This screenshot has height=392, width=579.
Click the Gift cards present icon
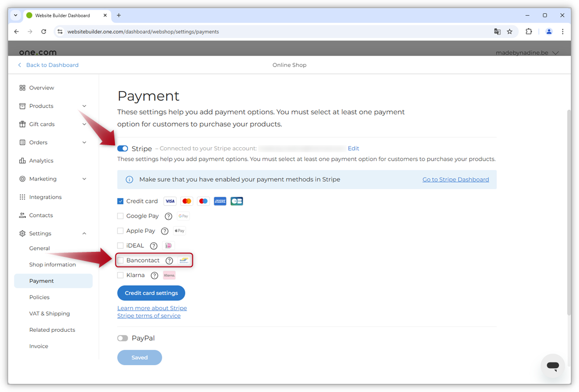tap(23, 124)
